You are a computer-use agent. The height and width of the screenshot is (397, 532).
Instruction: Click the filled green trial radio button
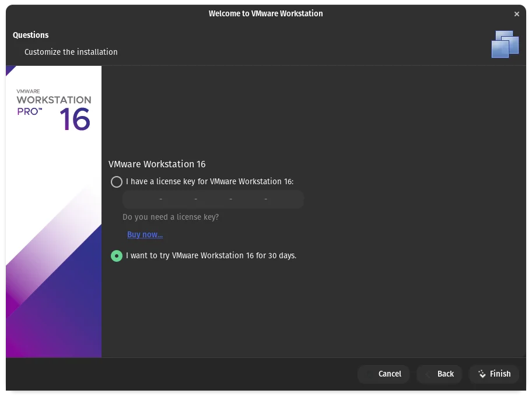pos(117,255)
